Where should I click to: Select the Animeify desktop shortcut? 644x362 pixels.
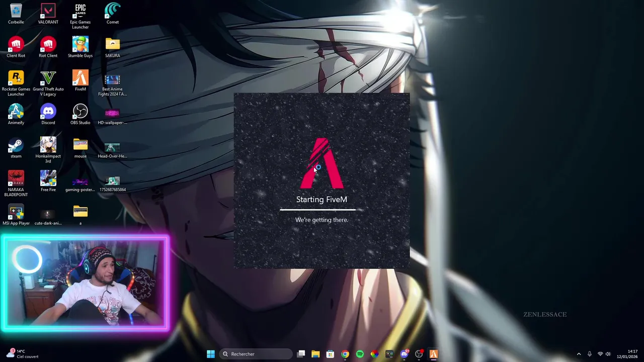pyautogui.click(x=16, y=115)
